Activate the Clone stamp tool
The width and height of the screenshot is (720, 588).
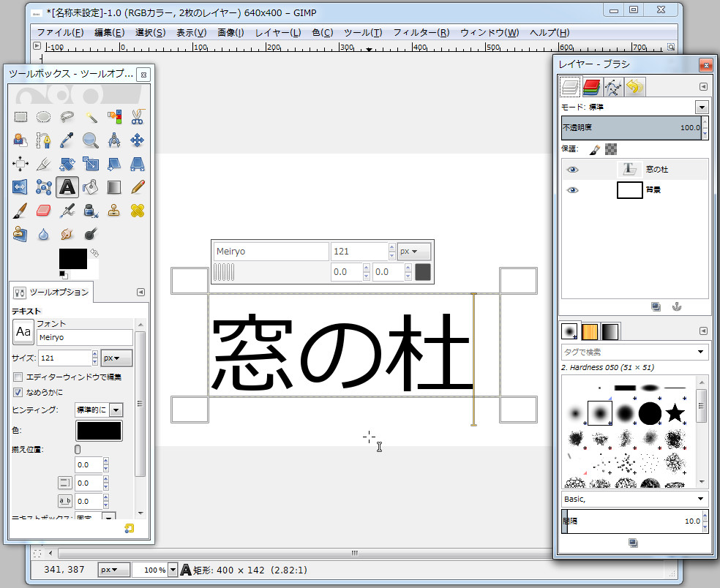click(x=114, y=211)
